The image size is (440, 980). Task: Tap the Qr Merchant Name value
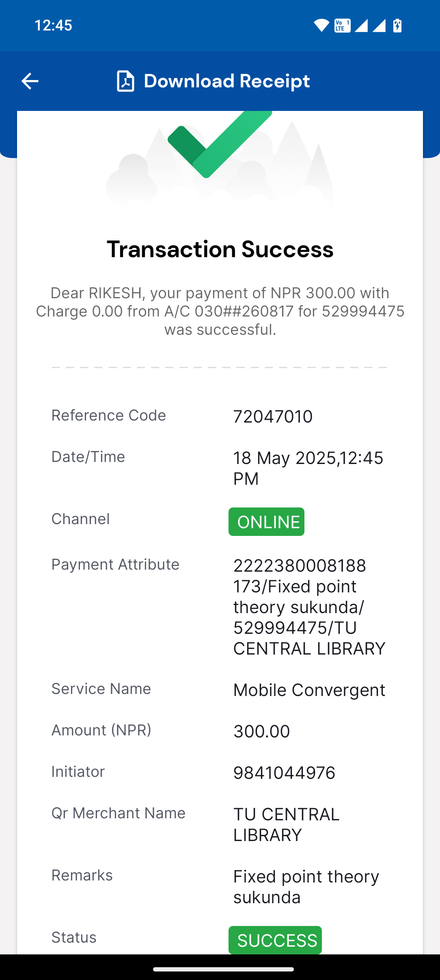coord(286,824)
